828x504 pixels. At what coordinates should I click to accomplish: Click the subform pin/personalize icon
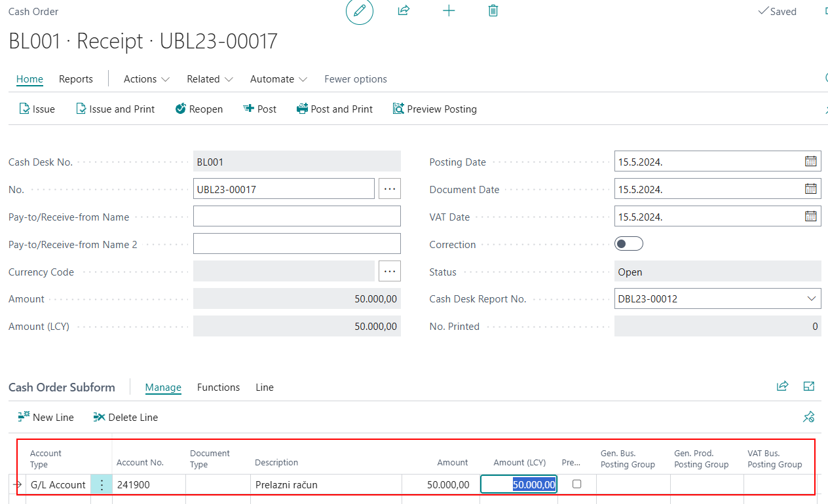coord(809,417)
